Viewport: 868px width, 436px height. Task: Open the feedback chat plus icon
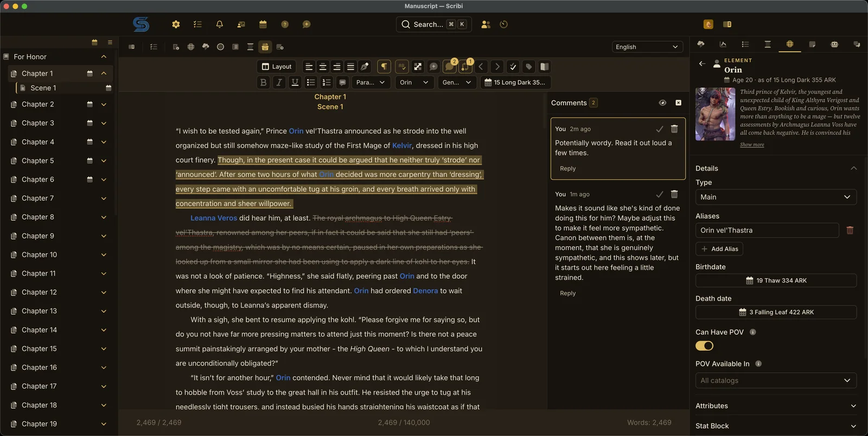307,24
